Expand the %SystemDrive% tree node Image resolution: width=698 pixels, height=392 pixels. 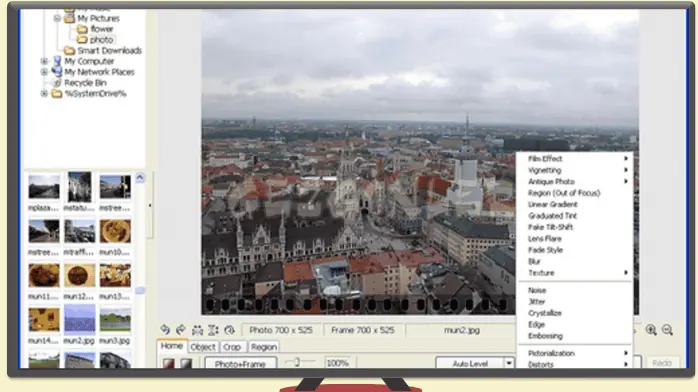click(44, 93)
